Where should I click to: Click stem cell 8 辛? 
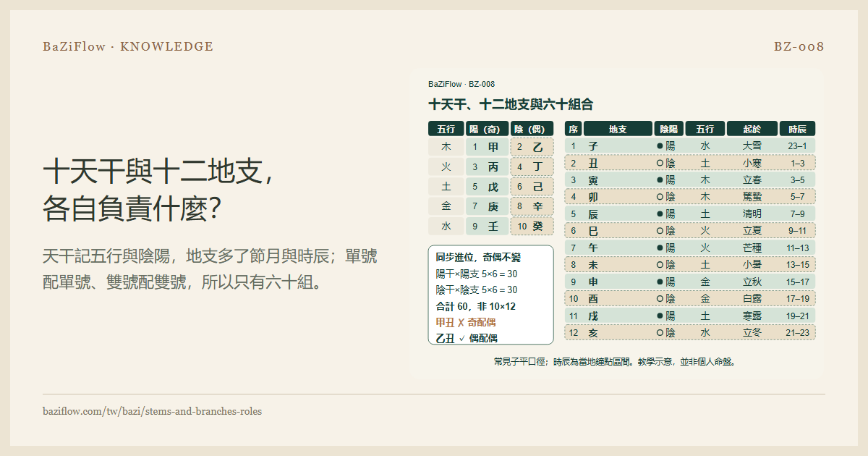click(532, 206)
